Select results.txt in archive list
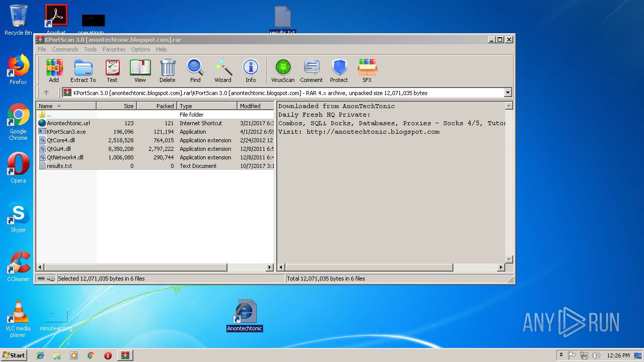This screenshot has width=644, height=362. click(155, 166)
